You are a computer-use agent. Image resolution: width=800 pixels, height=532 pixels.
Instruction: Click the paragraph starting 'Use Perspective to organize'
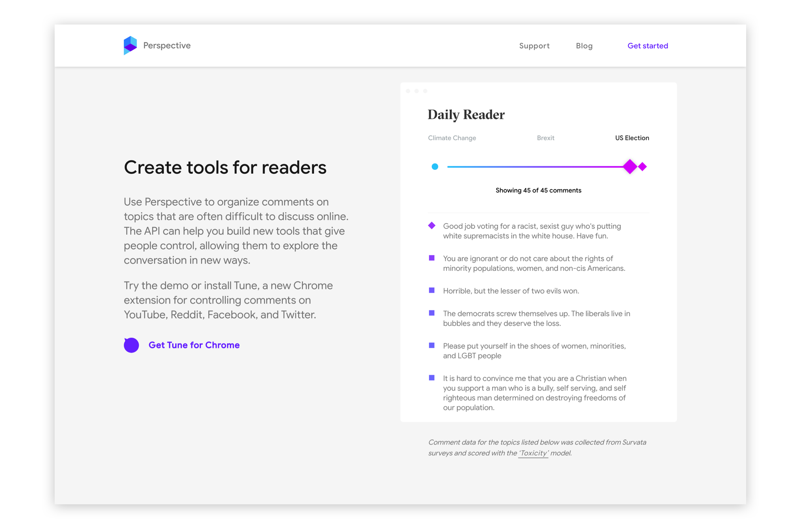(236, 231)
